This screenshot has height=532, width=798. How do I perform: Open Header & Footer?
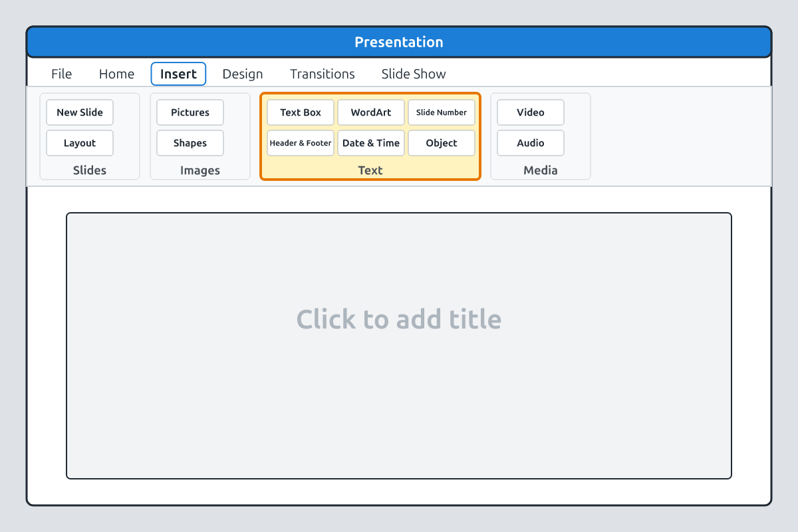(301, 143)
